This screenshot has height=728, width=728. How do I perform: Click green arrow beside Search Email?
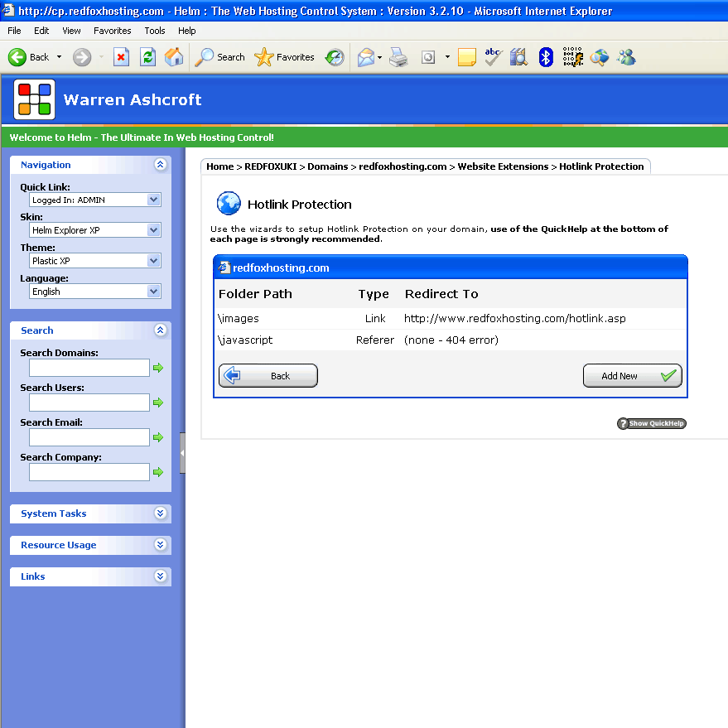click(x=158, y=437)
